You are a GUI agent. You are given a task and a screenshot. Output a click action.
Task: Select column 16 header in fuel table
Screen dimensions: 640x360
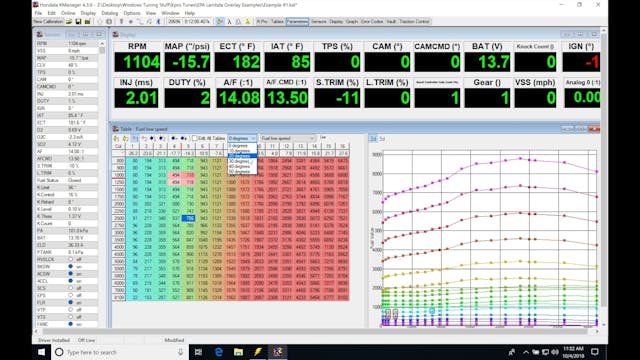coord(342,146)
